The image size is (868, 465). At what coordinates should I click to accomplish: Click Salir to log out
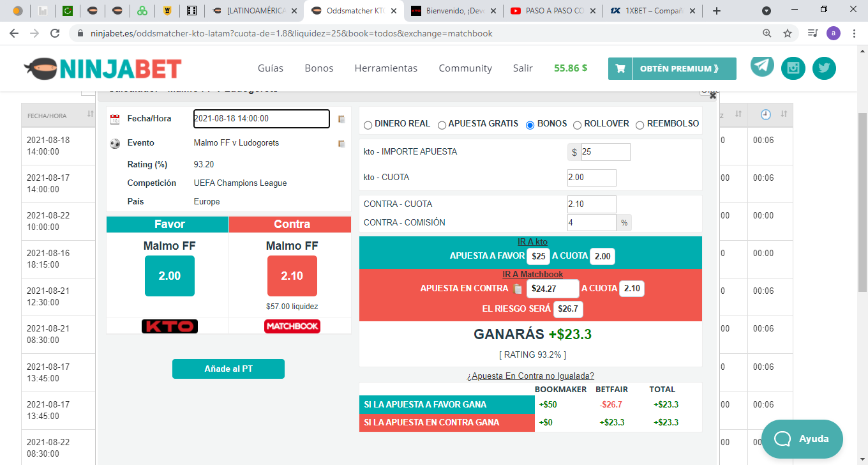click(x=523, y=68)
